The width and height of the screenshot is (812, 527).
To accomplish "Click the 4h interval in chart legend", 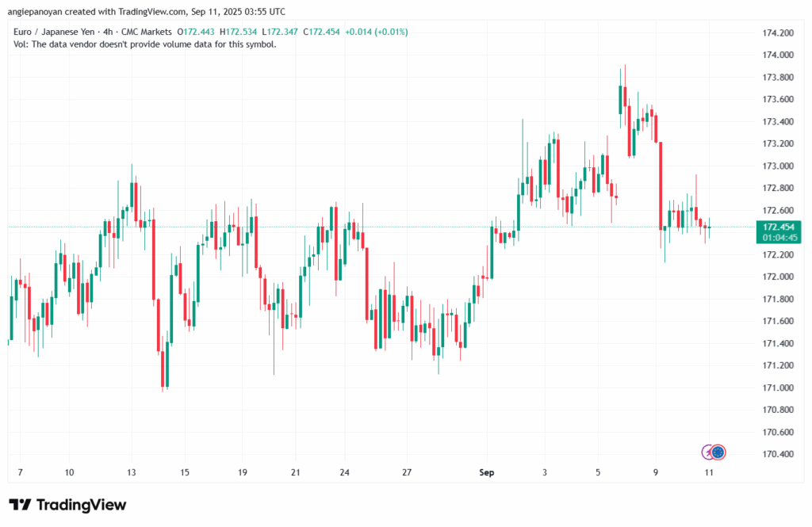I will pos(108,32).
